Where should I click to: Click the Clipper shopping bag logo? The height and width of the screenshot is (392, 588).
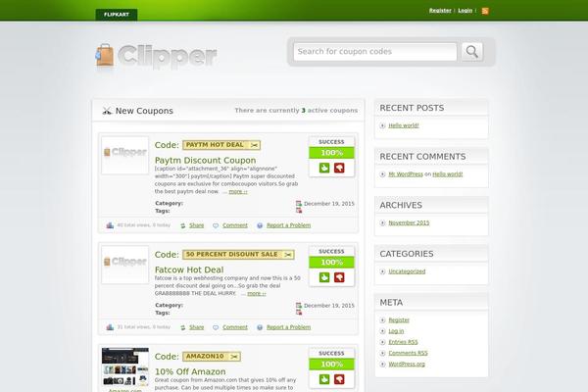157,56
